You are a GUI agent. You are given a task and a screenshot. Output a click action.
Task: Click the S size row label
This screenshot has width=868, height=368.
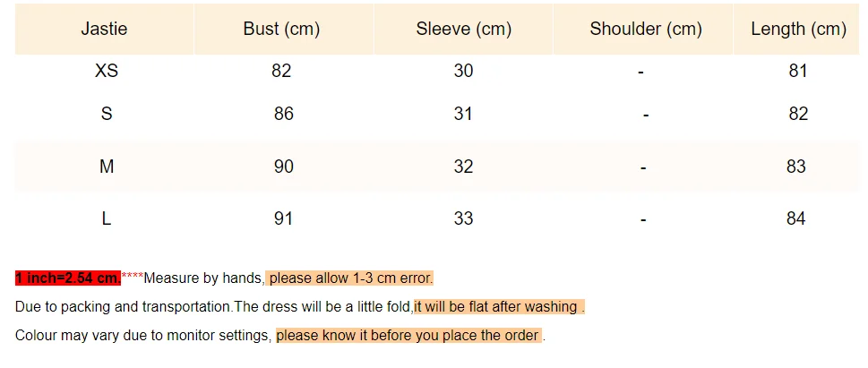tap(106, 114)
